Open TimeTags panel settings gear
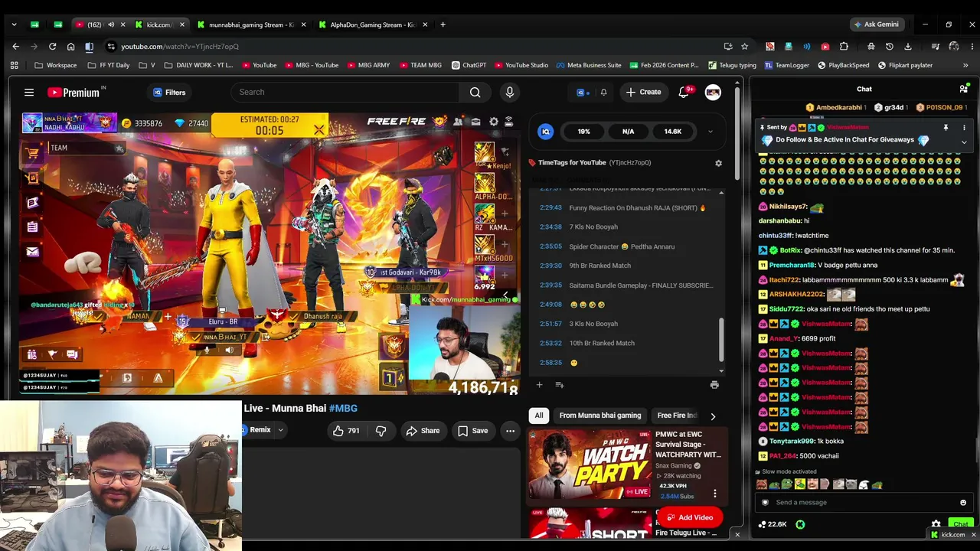This screenshot has height=551, width=980. click(x=718, y=163)
